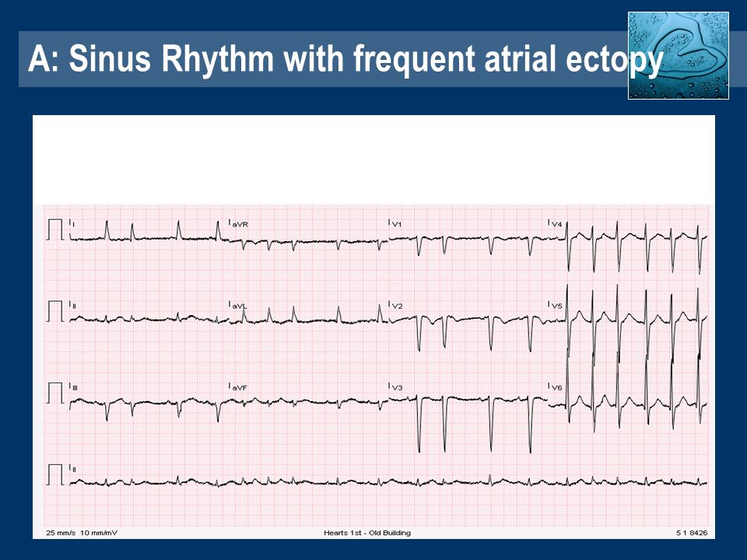Viewport: 747px width, 560px height.
Task: Select the V6 lead label
Action: 557,388
